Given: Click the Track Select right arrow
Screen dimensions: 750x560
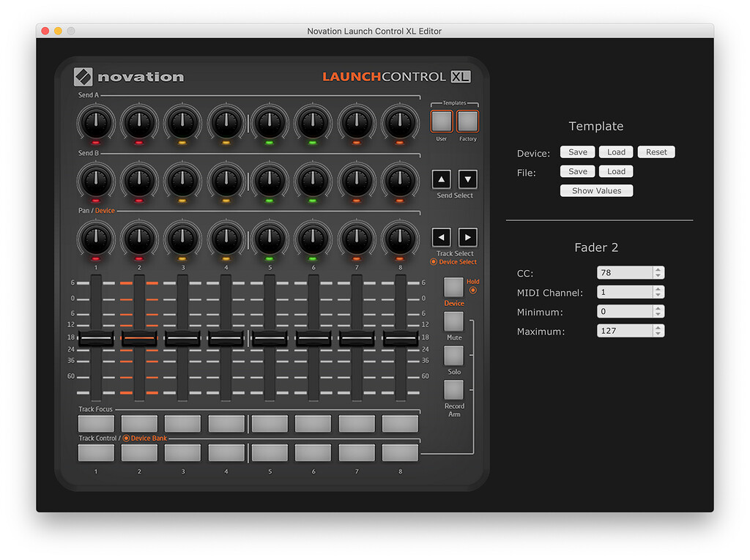Looking at the screenshot, I should [x=468, y=237].
